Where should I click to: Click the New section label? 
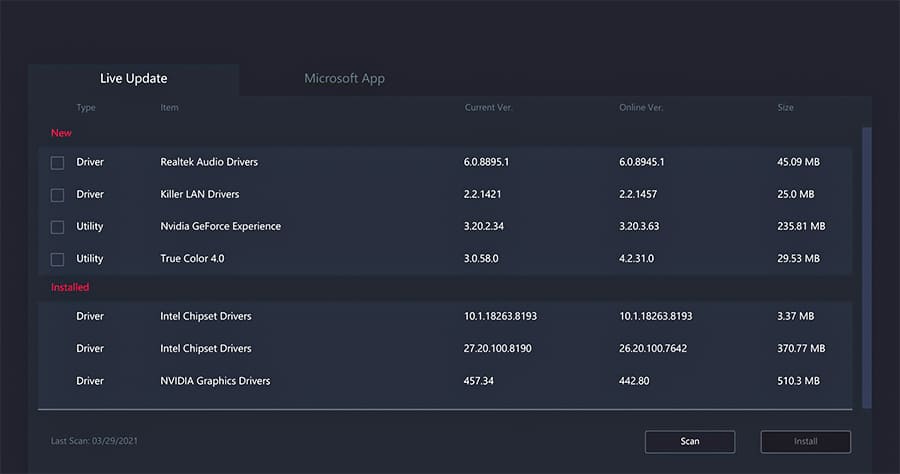point(61,133)
